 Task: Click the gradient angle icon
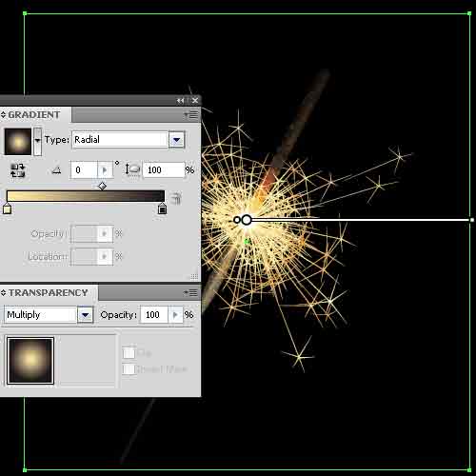pyautogui.click(x=56, y=170)
